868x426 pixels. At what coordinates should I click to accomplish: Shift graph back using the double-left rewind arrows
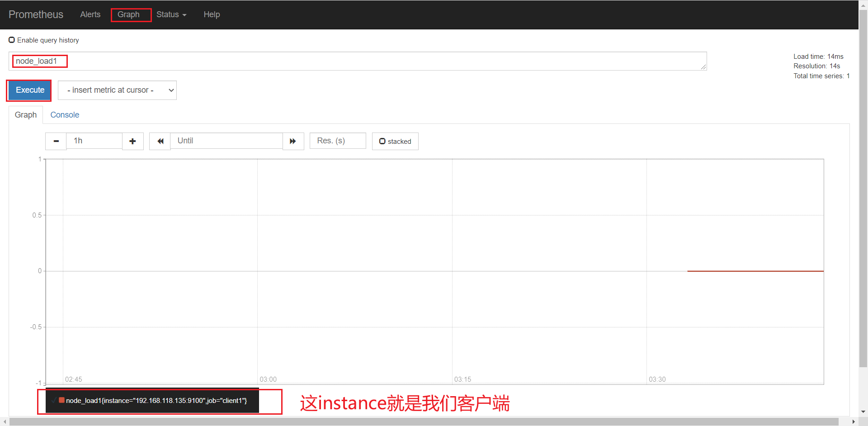[x=160, y=141]
